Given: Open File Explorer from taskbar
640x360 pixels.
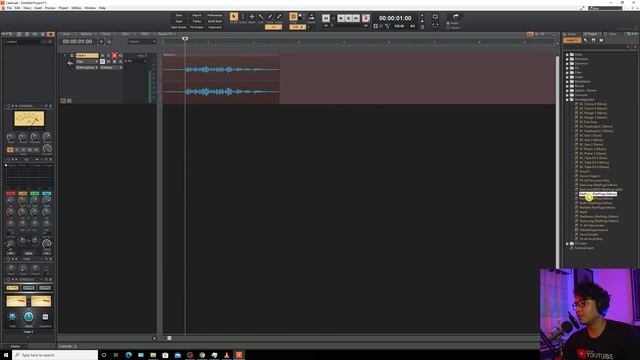Looking at the screenshot, I should coord(153,355).
